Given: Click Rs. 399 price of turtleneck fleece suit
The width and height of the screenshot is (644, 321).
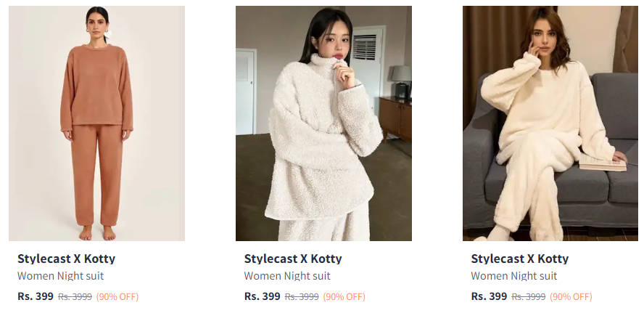Looking at the screenshot, I should 263,296.
